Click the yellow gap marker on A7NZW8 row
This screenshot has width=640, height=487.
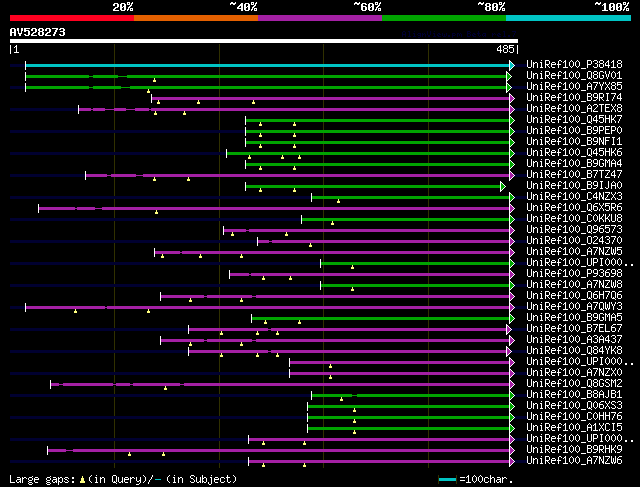(352, 289)
